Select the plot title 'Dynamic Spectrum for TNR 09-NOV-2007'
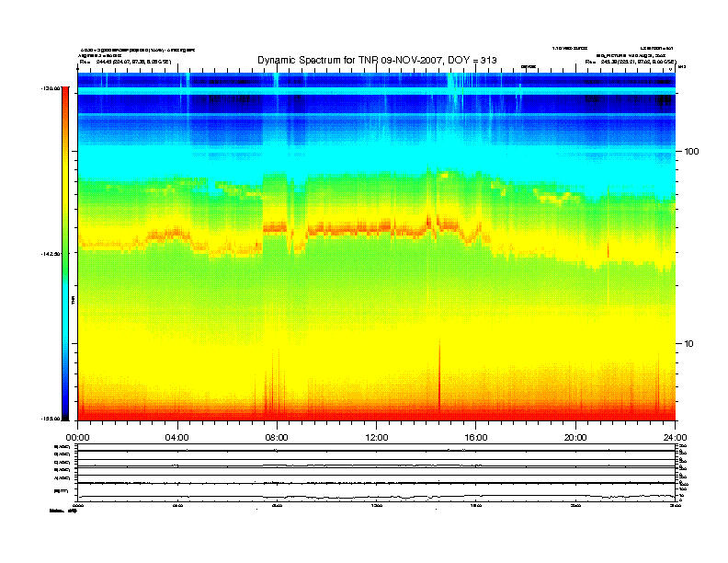The height and width of the screenshot is (563, 728). tap(351, 60)
